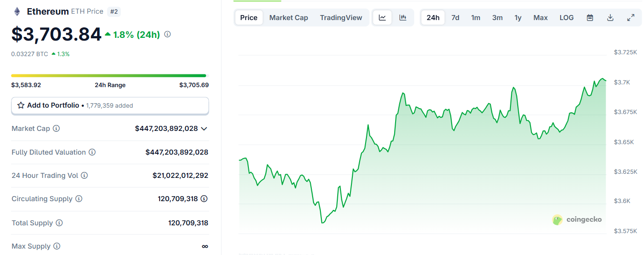Open the info icon beside 1.8% (24h)
644x255 pixels.
point(167,34)
